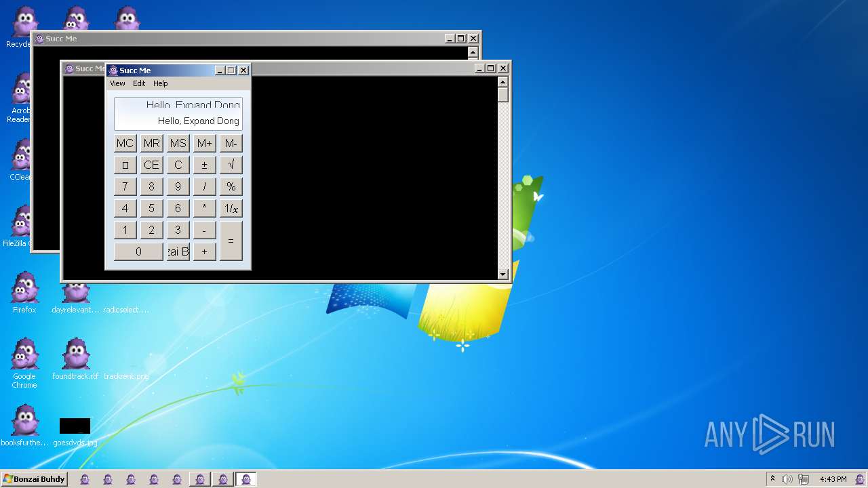Image resolution: width=868 pixels, height=488 pixels.
Task: Click the reciprocal 1/x button
Action: click(x=231, y=208)
